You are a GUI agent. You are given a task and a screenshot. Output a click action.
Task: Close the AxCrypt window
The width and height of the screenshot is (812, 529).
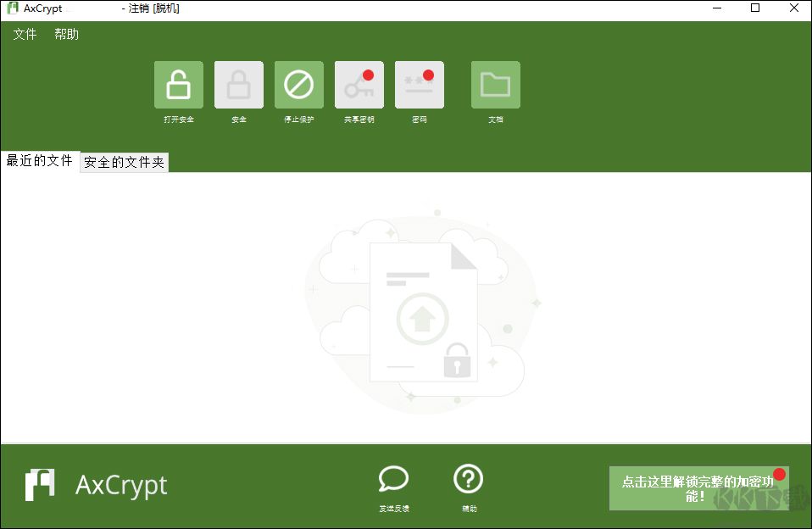point(794,8)
